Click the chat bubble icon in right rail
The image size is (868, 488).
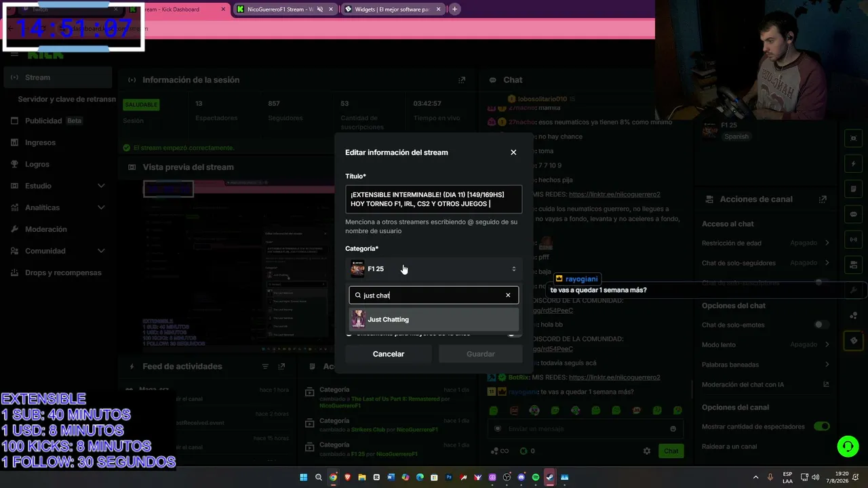(x=853, y=214)
